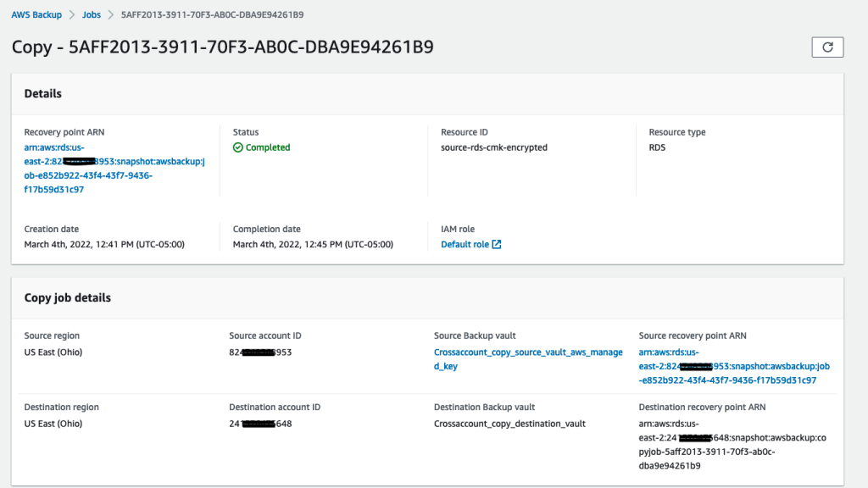Open vault Crossaccount_copy_source_vault_aws_managed_key

[x=528, y=358]
